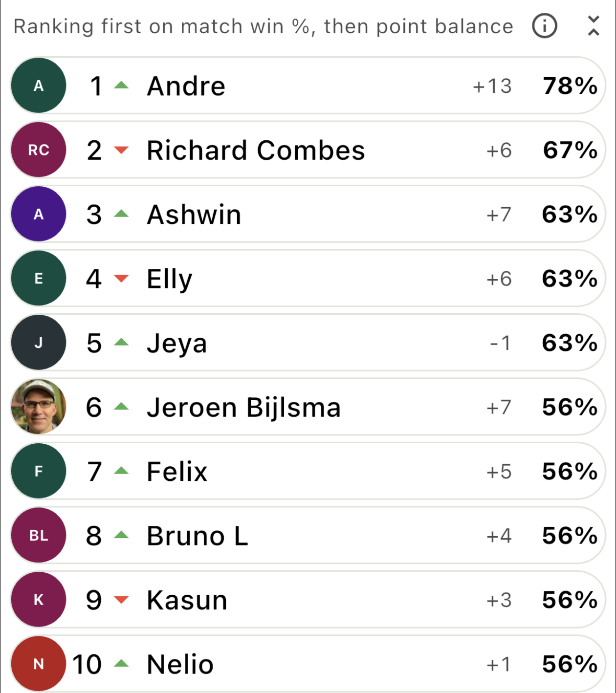Screen dimensions: 616x693
Task: Select Richard Combes' RC avatar
Action: [38, 150]
